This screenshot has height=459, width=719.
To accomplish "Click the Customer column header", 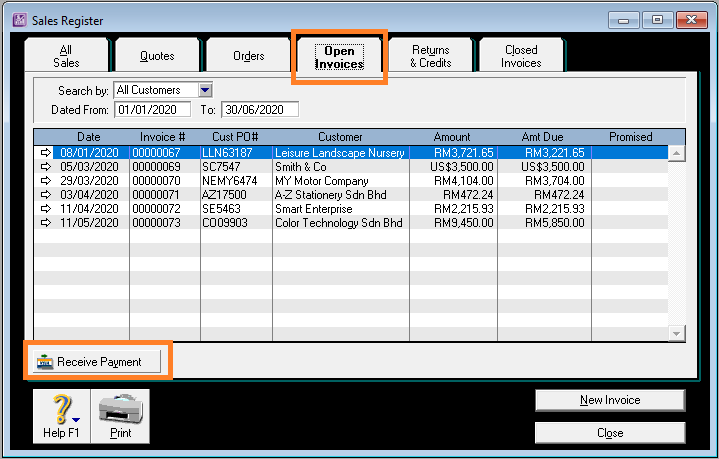I will (340, 137).
